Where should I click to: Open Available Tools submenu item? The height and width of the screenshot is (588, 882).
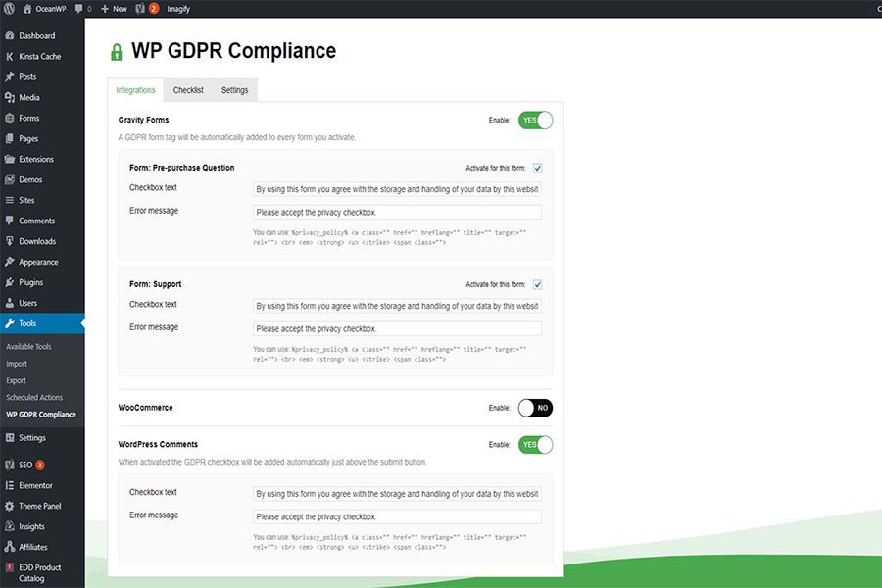28,347
